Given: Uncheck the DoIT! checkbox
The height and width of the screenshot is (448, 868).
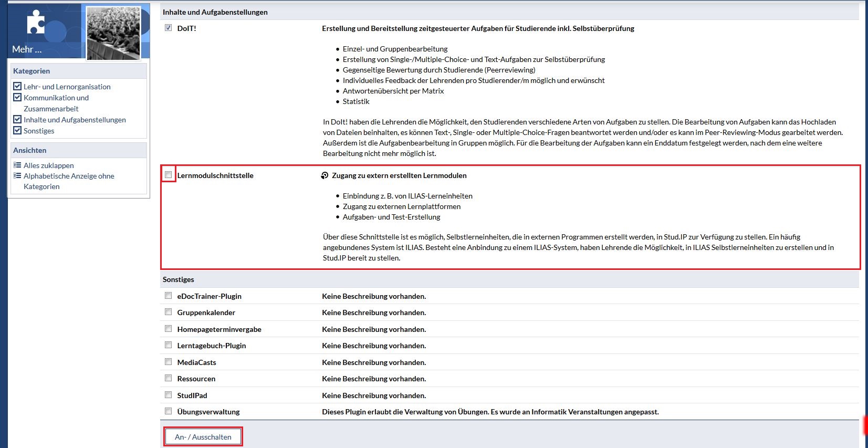Looking at the screenshot, I should click(168, 28).
